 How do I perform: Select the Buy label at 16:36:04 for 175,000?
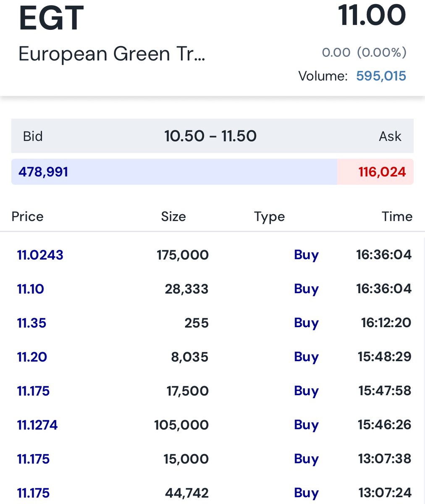pos(306,255)
